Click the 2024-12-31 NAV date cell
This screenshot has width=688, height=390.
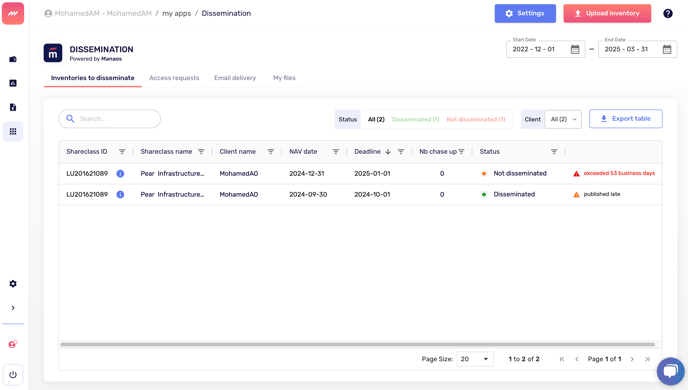(x=307, y=174)
